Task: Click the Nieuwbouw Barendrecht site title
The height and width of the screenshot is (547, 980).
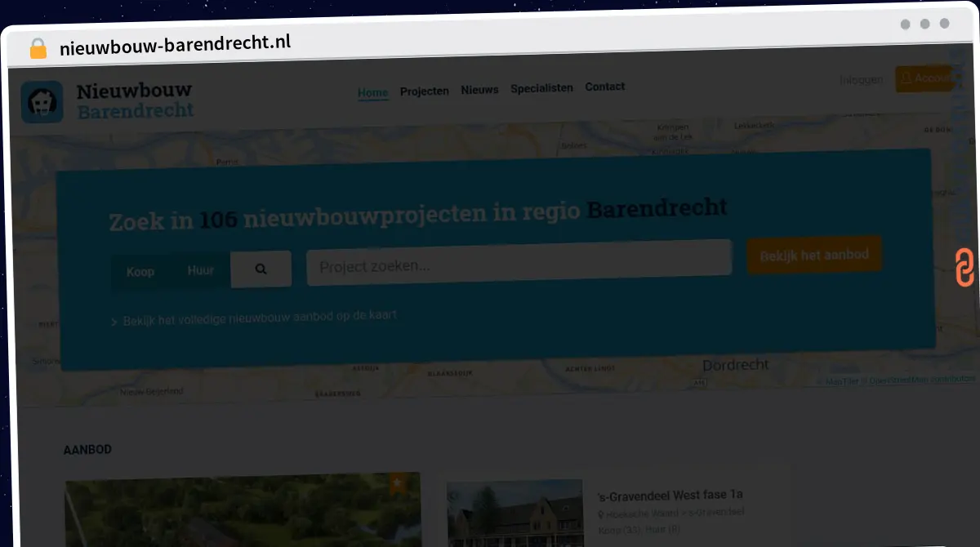Action: pos(135,100)
